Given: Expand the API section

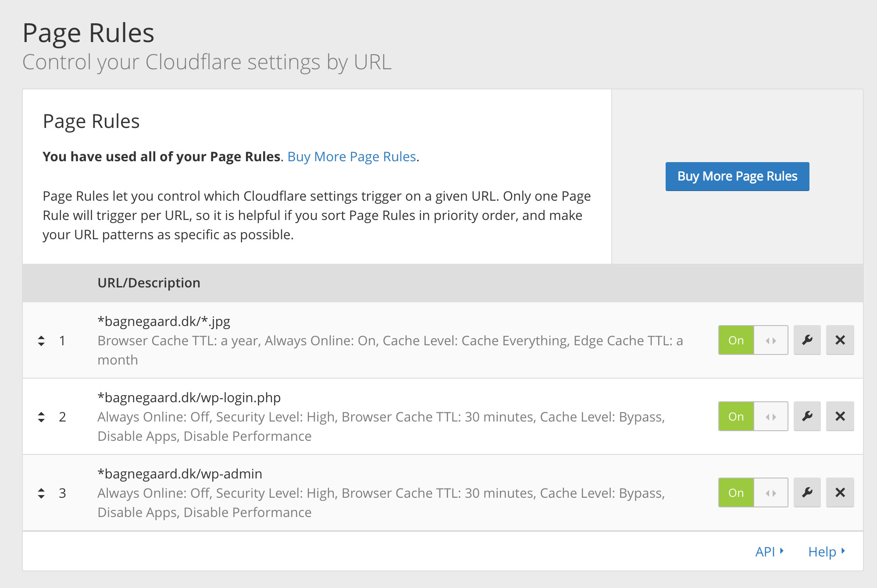Looking at the screenshot, I should click(769, 552).
